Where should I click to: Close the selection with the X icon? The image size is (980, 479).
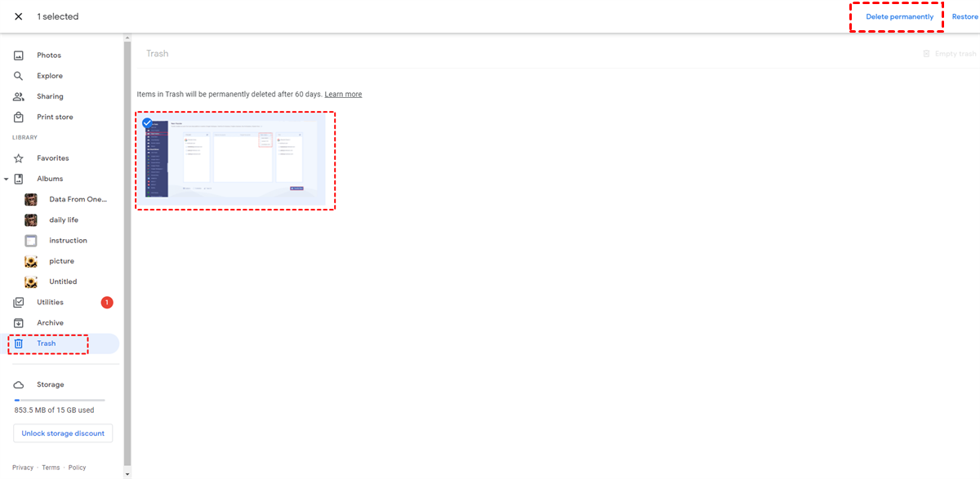click(18, 16)
